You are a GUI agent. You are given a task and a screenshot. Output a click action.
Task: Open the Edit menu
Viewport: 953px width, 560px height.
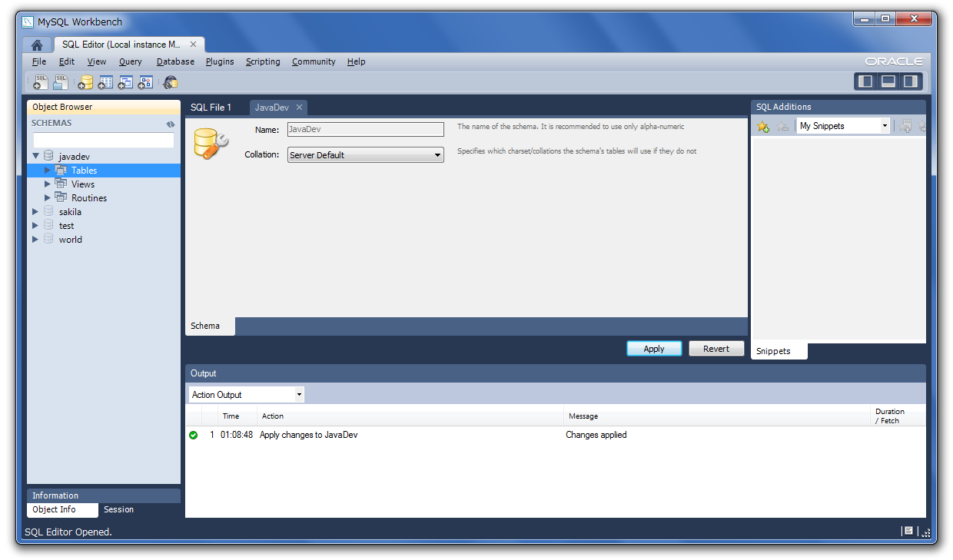tap(67, 61)
